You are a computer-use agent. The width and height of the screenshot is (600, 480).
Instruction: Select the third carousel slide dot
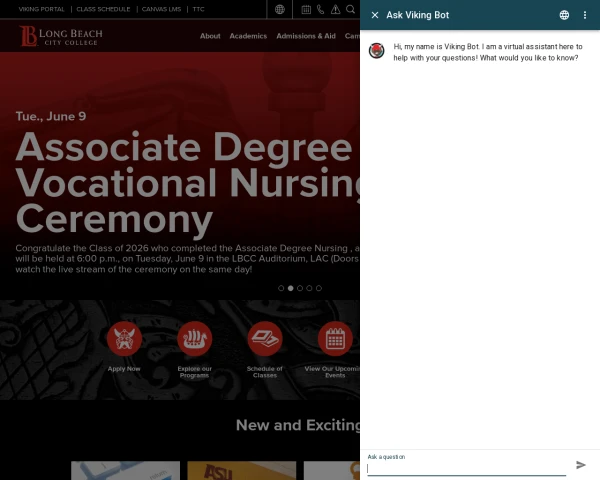(300, 288)
